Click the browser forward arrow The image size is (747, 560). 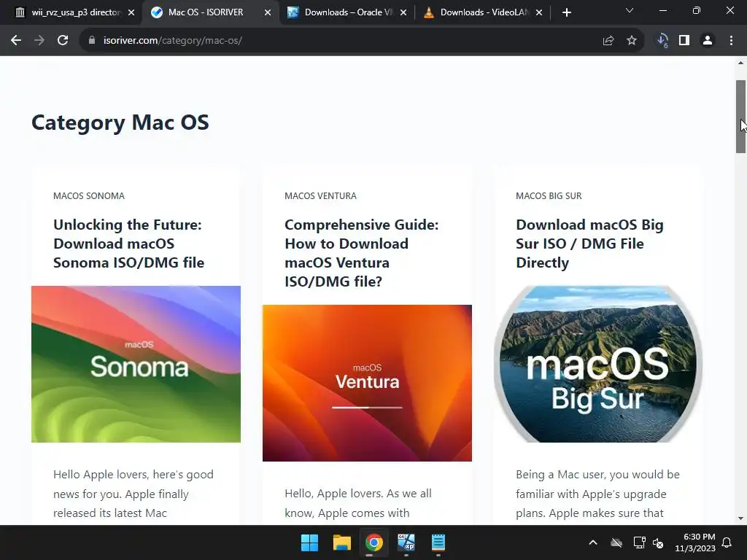[39, 41]
